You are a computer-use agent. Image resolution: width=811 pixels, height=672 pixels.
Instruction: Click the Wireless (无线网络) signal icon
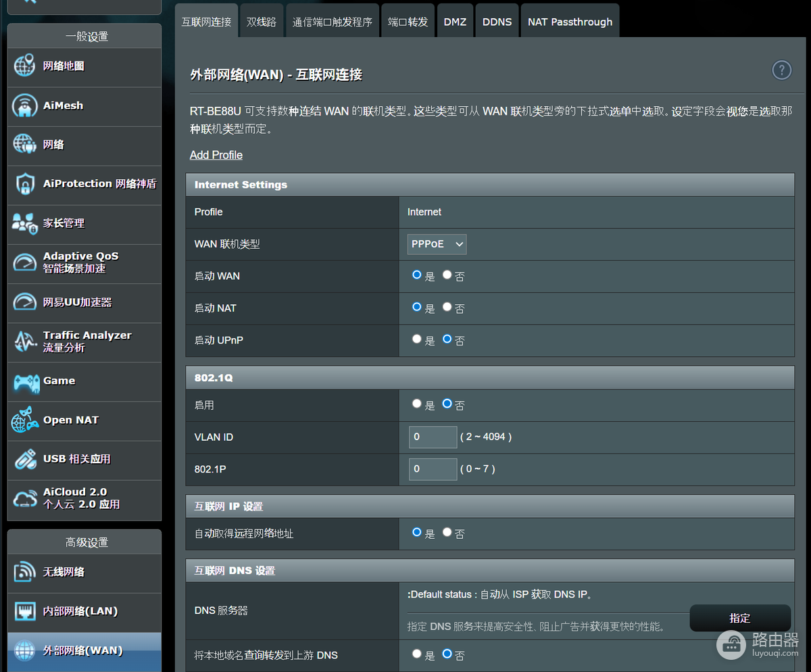click(24, 572)
